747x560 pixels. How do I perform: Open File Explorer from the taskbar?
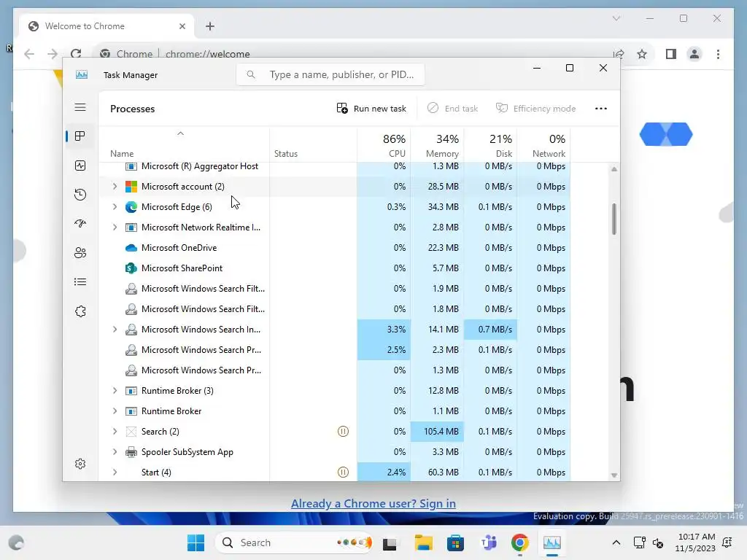(x=423, y=542)
